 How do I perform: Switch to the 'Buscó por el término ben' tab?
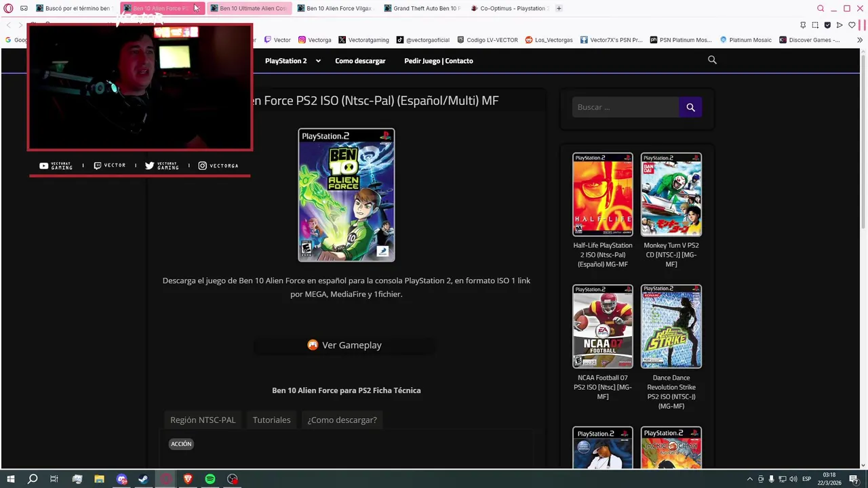[x=75, y=8]
